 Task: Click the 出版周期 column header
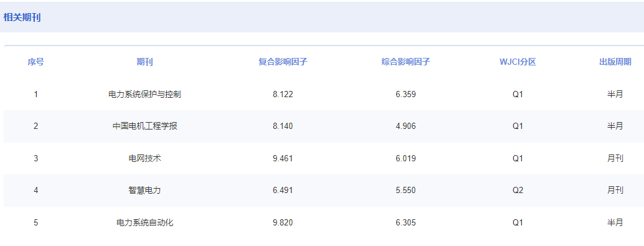(x=615, y=62)
